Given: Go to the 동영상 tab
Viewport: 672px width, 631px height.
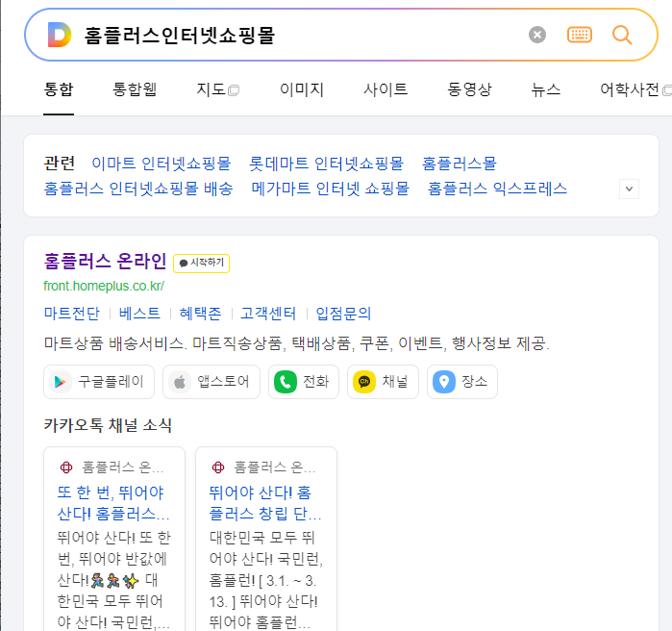Looking at the screenshot, I should (469, 89).
